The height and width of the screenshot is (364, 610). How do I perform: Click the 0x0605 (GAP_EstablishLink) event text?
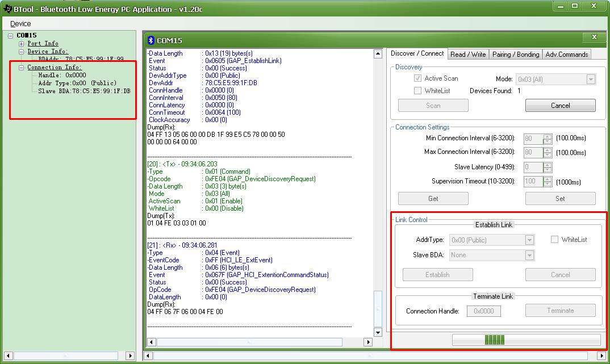coord(243,61)
